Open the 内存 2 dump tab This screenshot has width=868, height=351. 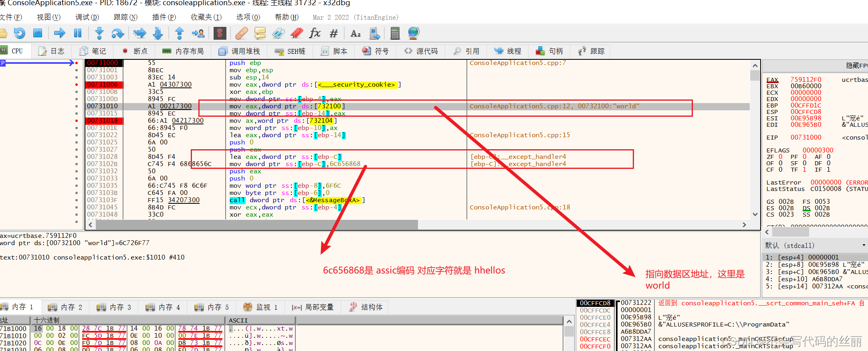pos(65,307)
